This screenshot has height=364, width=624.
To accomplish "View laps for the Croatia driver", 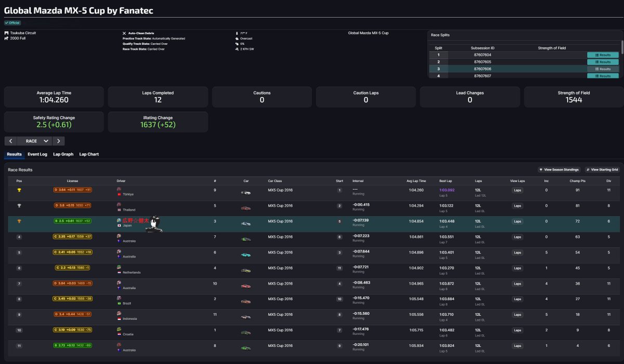I will 517,331.
